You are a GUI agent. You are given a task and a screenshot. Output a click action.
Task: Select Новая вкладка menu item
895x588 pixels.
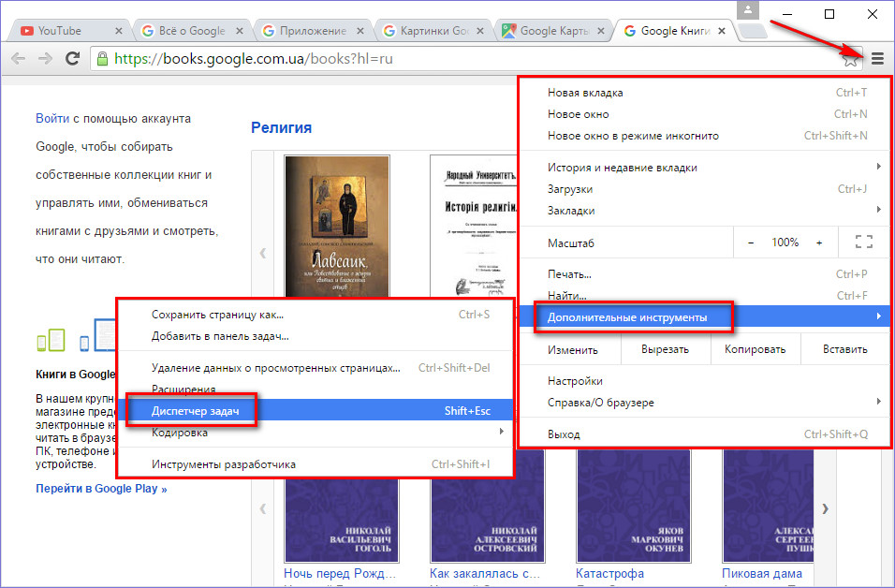(x=704, y=93)
